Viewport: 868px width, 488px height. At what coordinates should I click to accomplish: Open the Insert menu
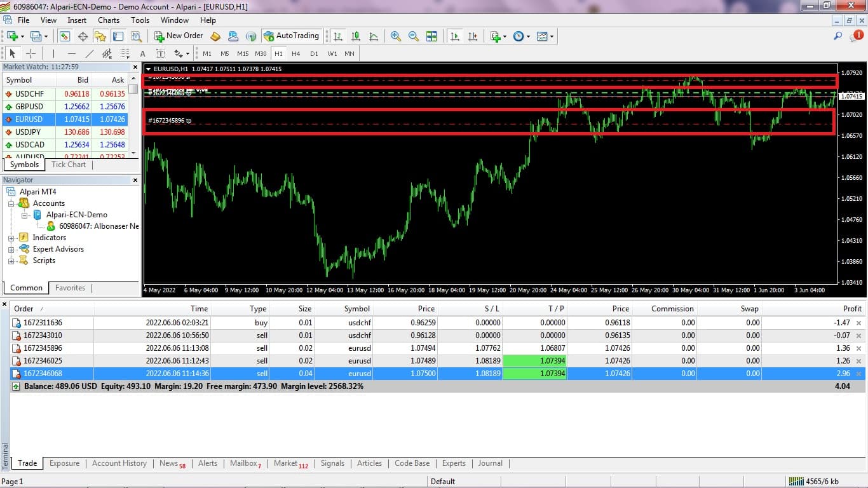[77, 20]
